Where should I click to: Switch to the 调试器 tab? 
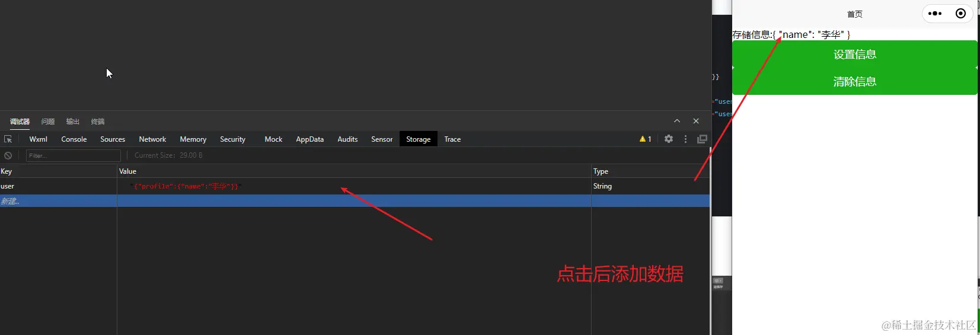point(20,122)
